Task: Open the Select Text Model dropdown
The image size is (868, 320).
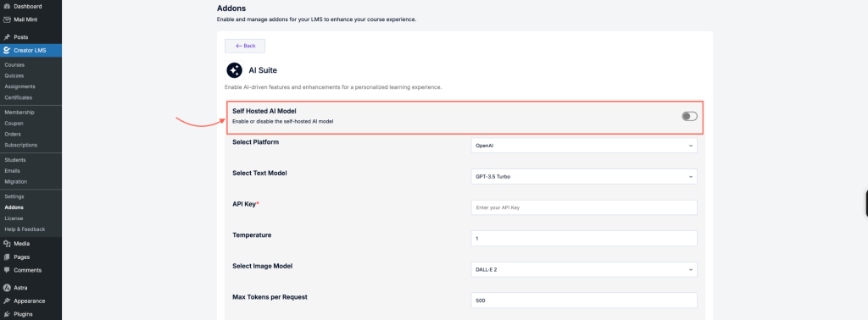Action: [x=583, y=177]
